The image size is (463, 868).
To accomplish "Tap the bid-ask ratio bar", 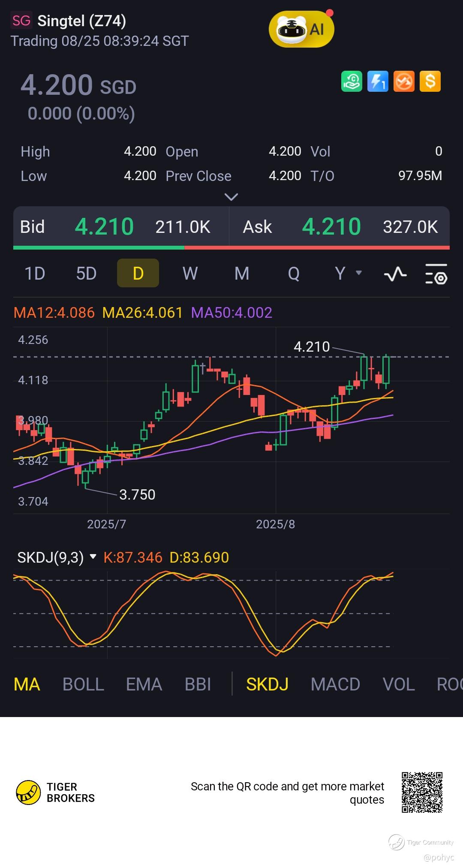I will 231,247.
